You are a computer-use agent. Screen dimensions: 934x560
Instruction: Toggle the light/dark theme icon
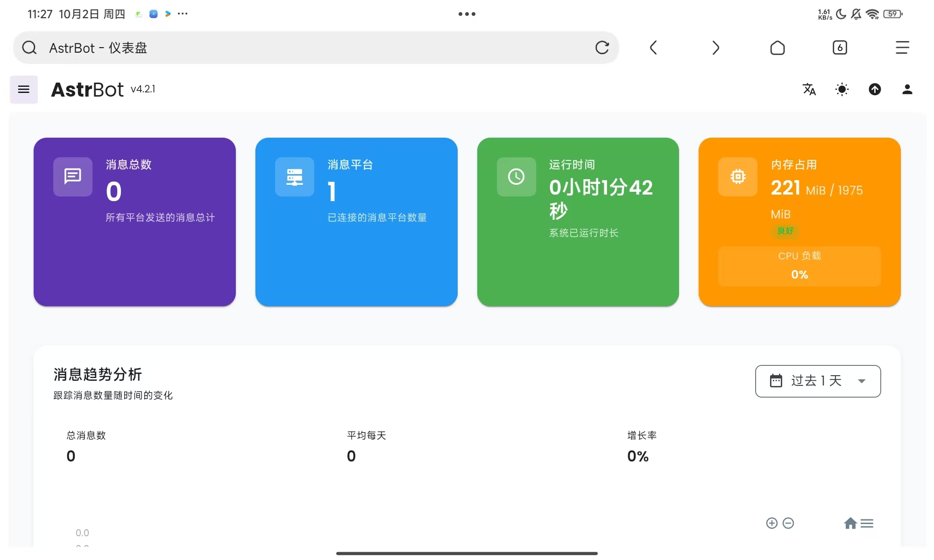842,89
